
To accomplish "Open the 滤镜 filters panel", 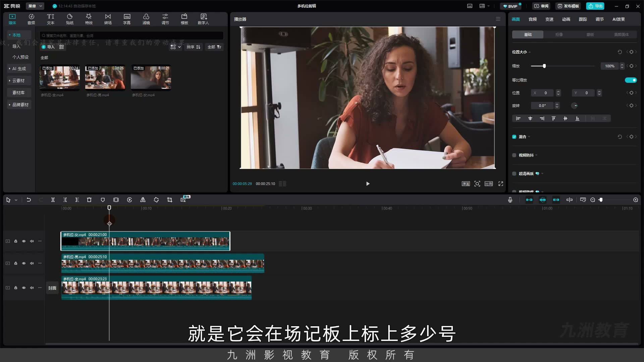I will (x=146, y=19).
